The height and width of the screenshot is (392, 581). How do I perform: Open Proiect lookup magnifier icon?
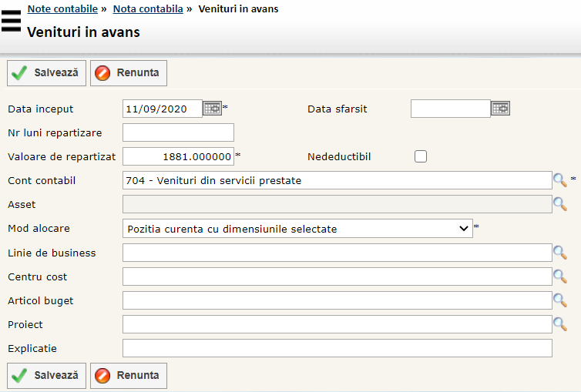(x=560, y=324)
